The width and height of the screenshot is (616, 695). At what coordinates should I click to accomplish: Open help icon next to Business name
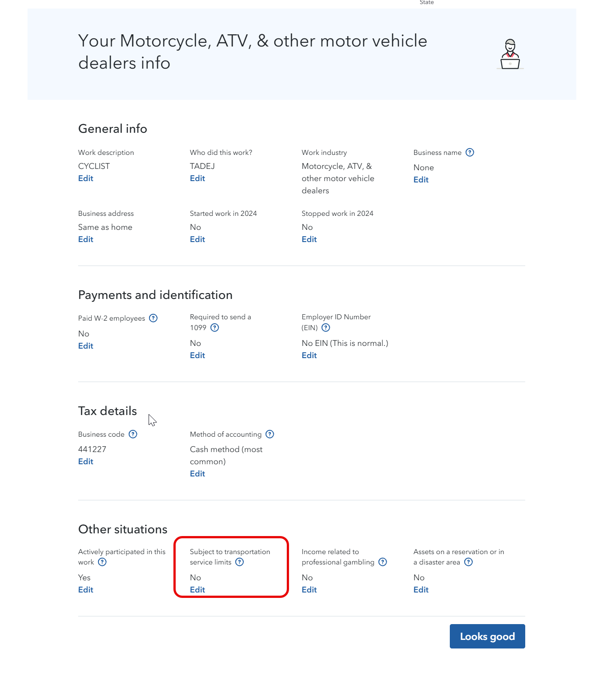point(470,153)
